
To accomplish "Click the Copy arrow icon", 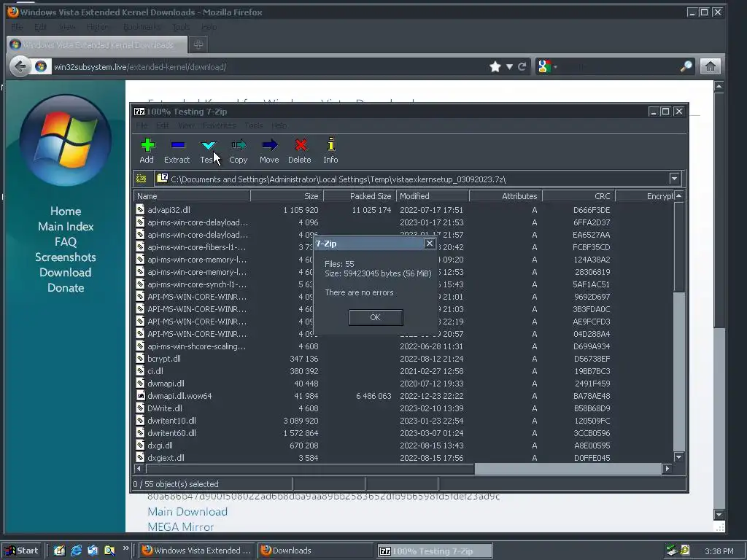I will tap(239, 145).
